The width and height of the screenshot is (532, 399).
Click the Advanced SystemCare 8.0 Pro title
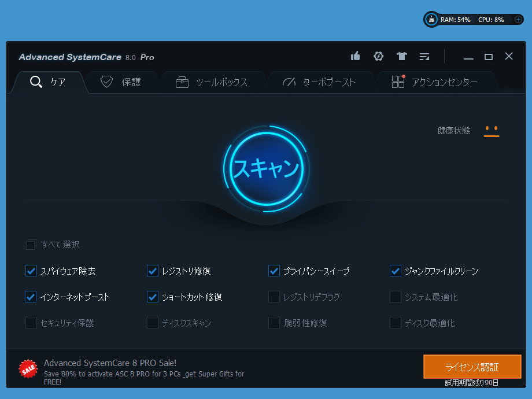(x=87, y=57)
